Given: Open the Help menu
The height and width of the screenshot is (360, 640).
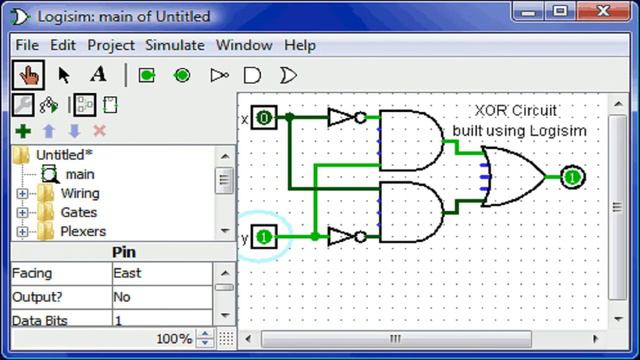Looking at the screenshot, I should pyautogui.click(x=300, y=45).
